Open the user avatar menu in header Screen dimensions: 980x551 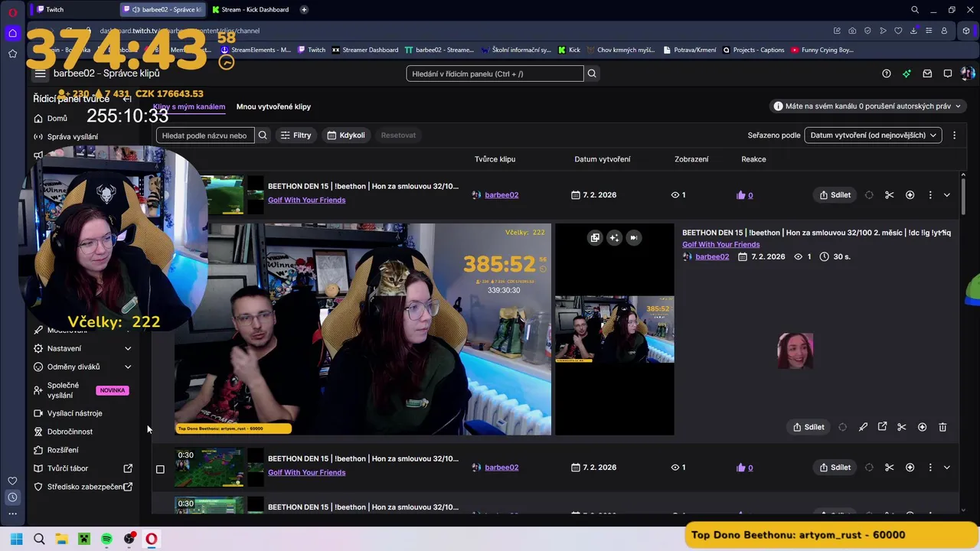tap(968, 73)
